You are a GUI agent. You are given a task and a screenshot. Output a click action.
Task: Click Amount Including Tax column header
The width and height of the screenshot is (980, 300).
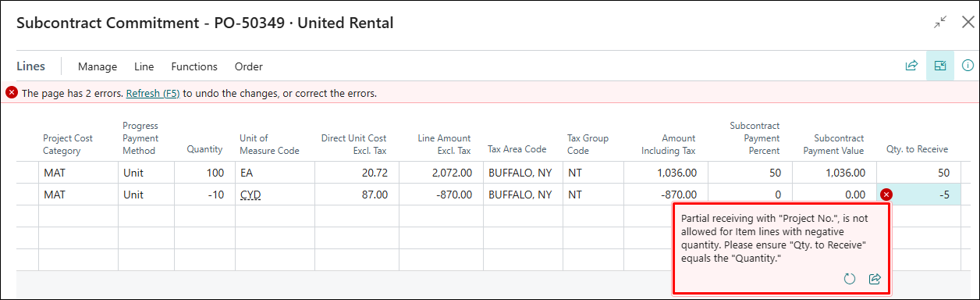[x=668, y=145]
